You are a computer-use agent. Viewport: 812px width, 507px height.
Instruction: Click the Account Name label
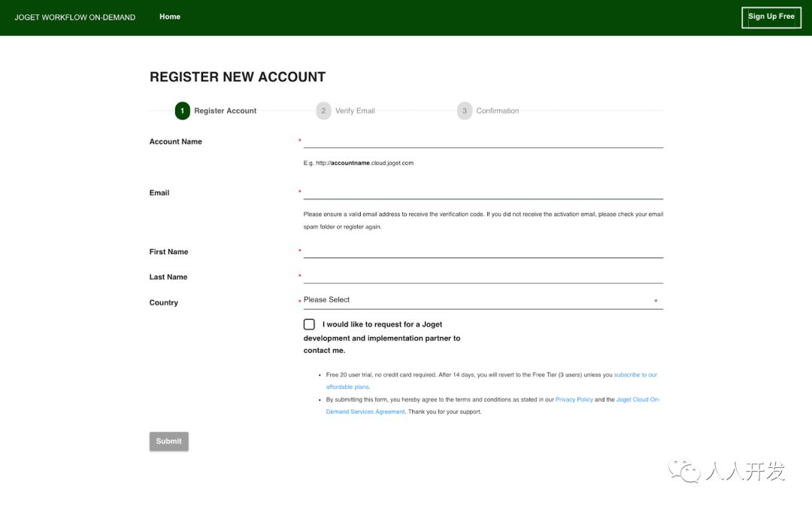click(x=175, y=141)
